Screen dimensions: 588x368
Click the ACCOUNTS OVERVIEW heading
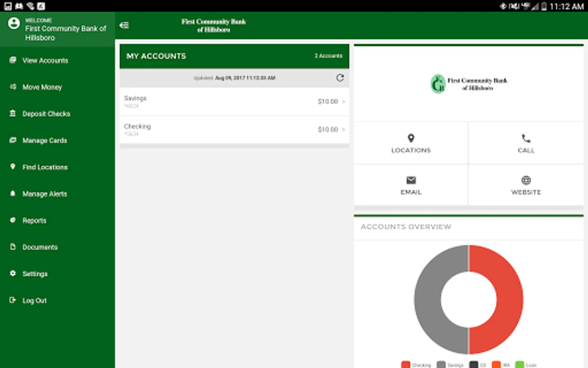pyautogui.click(x=406, y=227)
